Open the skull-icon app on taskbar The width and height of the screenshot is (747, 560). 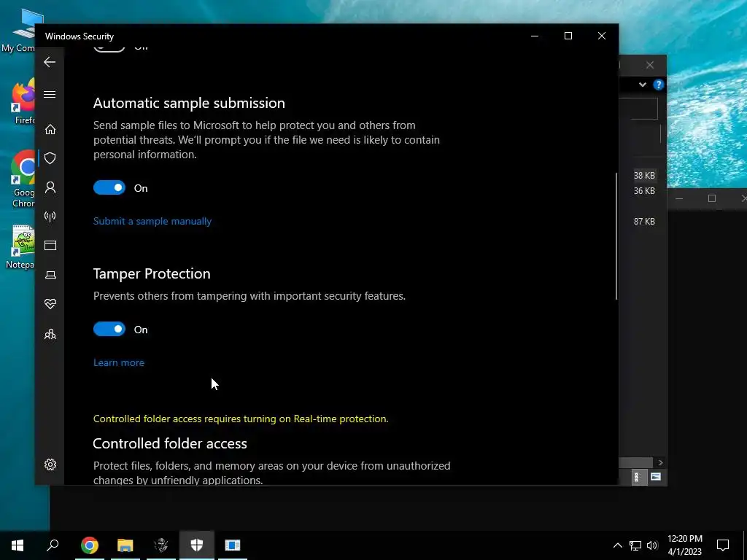(x=161, y=545)
